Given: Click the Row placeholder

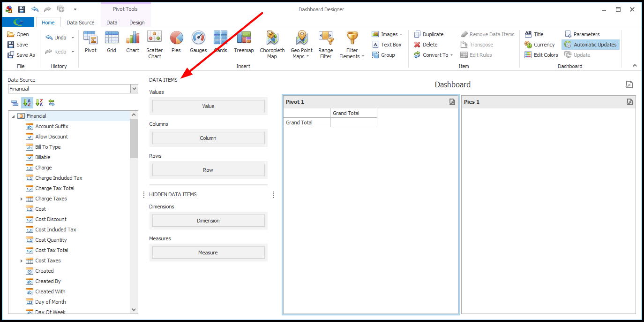Looking at the screenshot, I should (208, 170).
